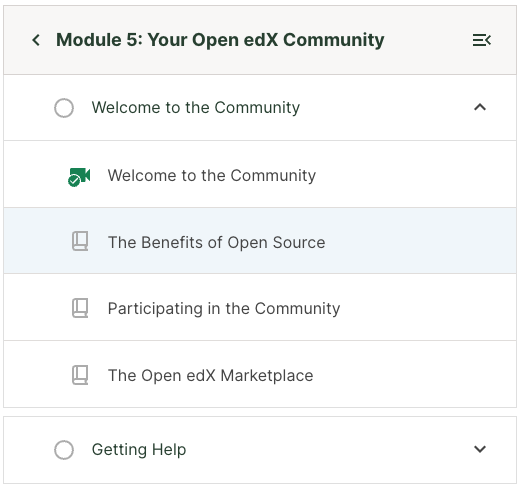Viewport: 521px width, 490px height.
Task: Click the book icon beside Benefits of Open Source
Action: point(80,241)
